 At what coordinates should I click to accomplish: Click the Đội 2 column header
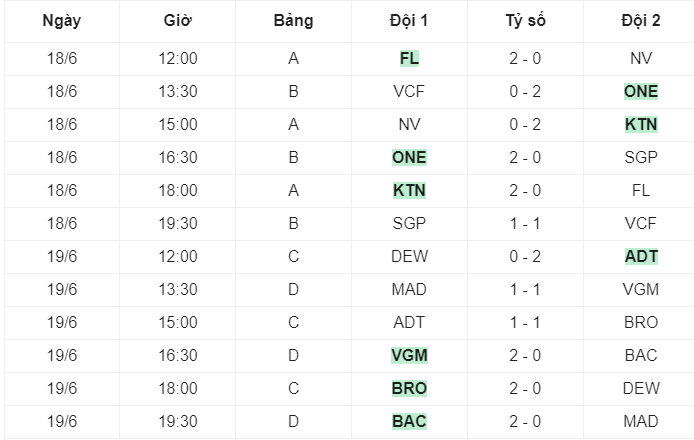pos(641,21)
